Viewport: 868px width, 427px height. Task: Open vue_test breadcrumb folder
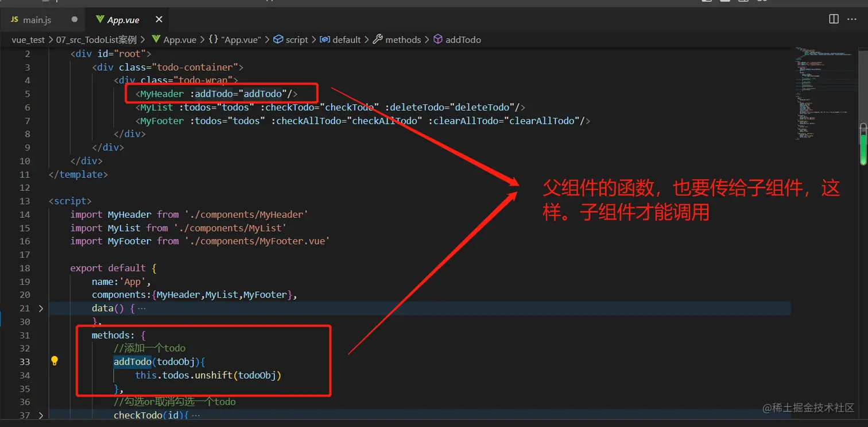click(28, 40)
